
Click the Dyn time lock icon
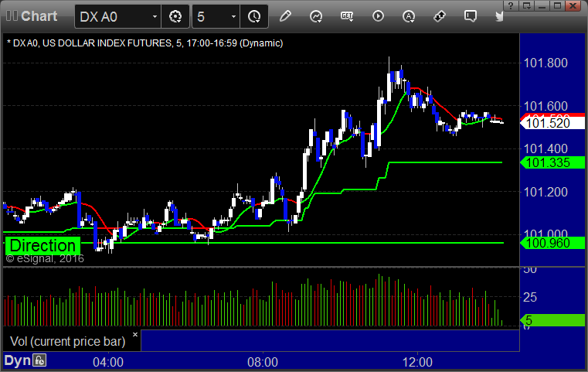(x=39, y=360)
